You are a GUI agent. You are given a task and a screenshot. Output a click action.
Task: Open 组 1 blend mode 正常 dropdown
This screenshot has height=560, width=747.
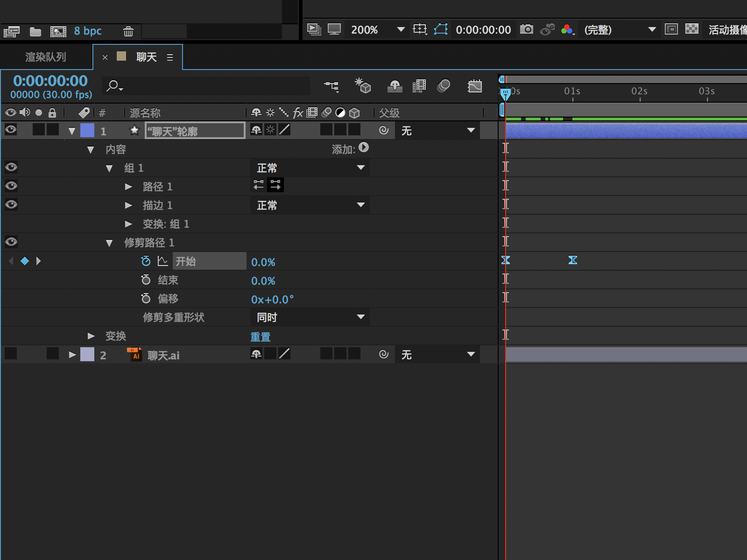tap(310, 168)
